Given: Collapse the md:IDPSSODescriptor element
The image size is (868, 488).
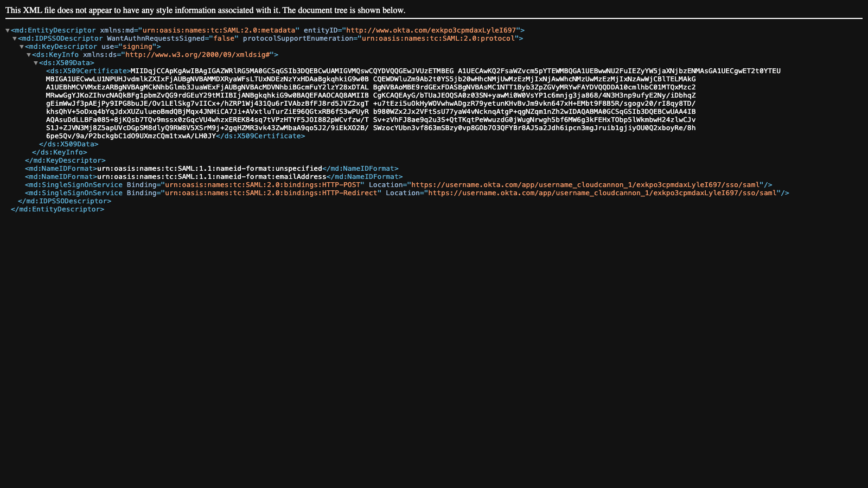Looking at the screenshot, I should click(15, 38).
